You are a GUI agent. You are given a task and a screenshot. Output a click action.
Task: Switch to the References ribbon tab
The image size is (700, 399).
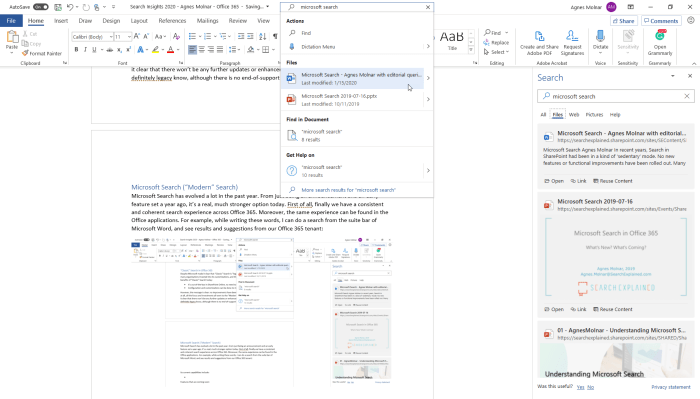tap(172, 21)
